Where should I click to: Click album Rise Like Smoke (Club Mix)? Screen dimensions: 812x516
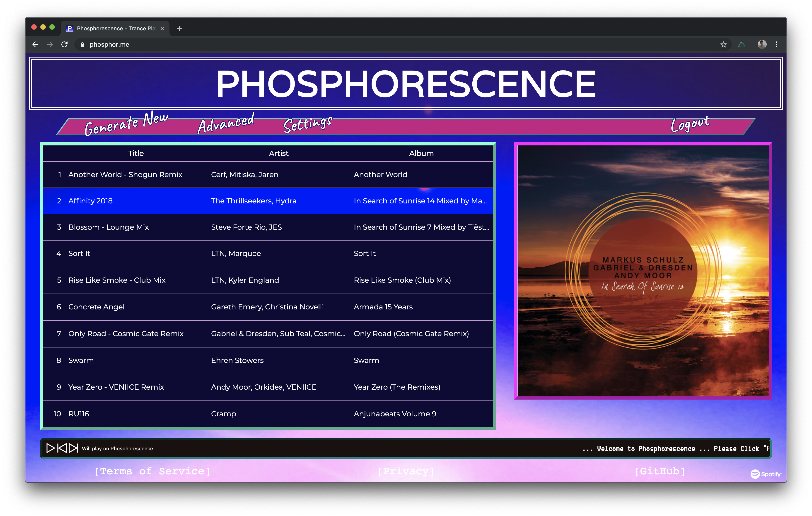(x=402, y=280)
